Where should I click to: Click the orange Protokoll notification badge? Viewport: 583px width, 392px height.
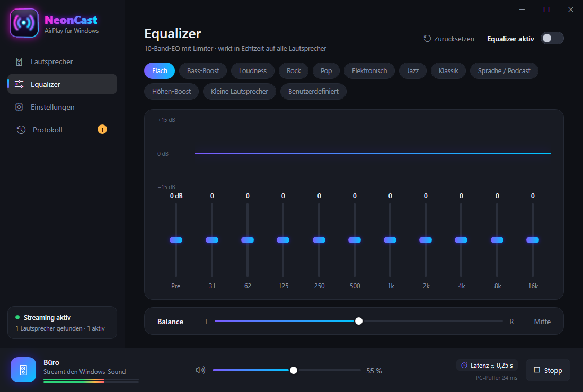(x=102, y=130)
